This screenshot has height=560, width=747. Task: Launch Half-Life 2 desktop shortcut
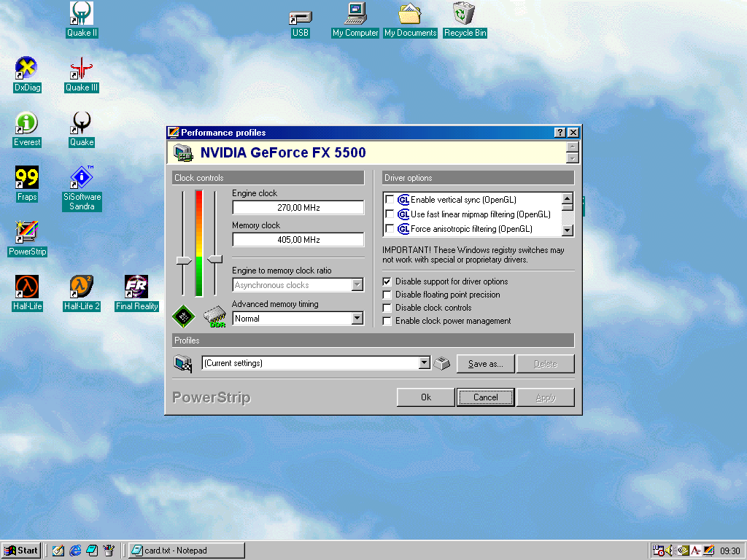click(x=81, y=287)
